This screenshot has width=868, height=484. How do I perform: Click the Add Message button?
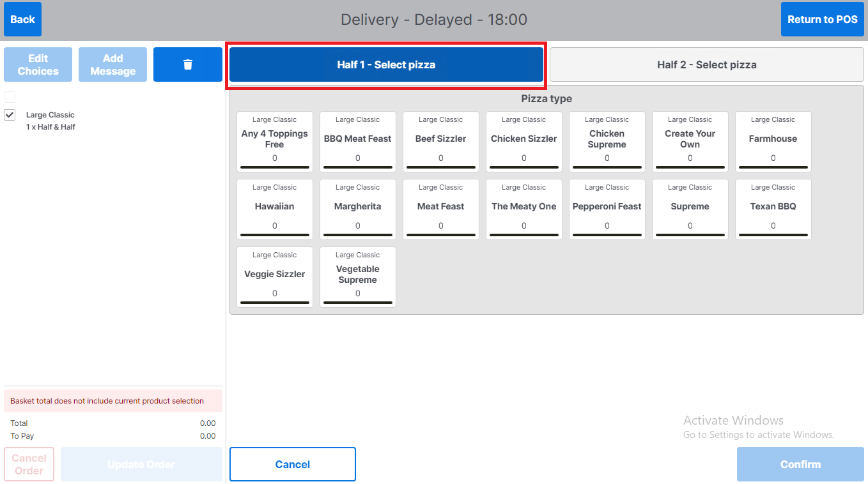pyautogui.click(x=112, y=64)
